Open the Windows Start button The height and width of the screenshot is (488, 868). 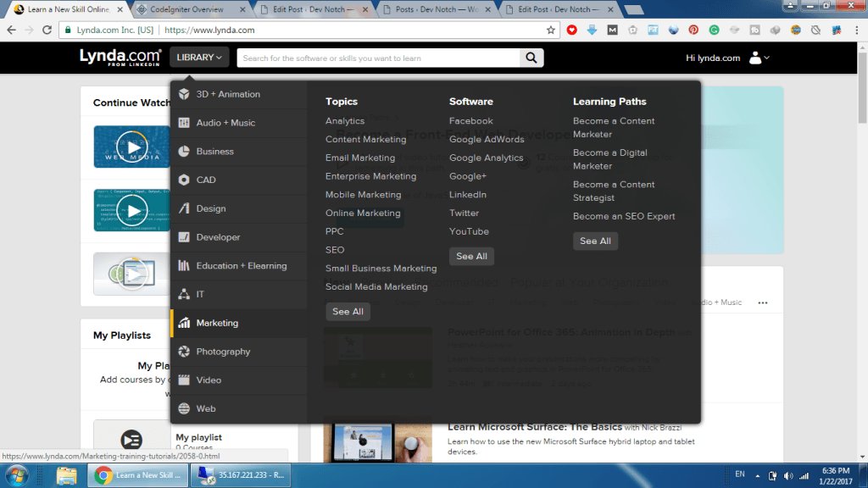tap(17, 476)
